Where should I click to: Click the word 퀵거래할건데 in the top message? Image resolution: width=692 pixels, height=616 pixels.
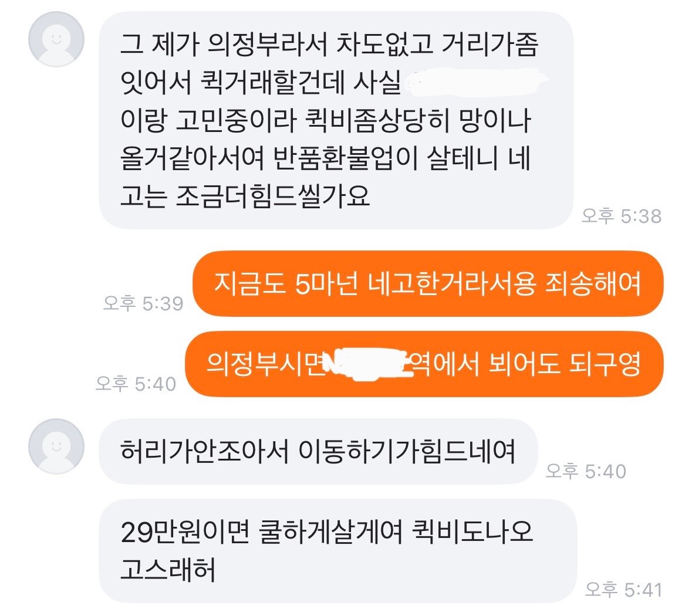tap(272, 82)
